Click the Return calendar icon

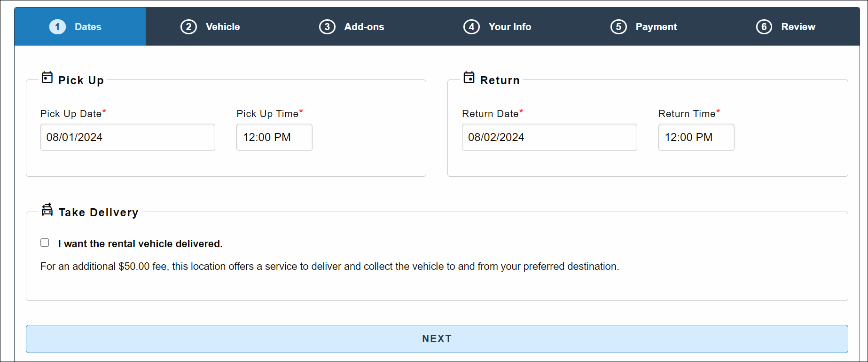(x=469, y=78)
